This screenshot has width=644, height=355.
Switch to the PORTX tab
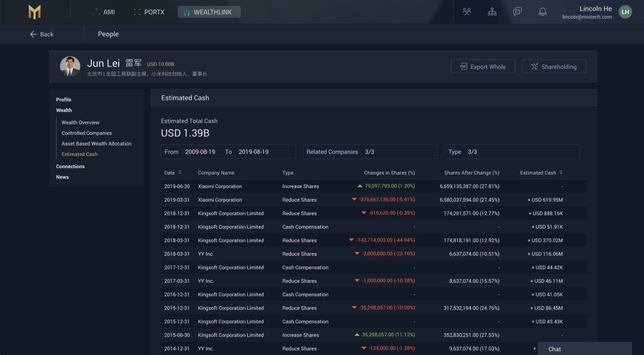point(149,12)
